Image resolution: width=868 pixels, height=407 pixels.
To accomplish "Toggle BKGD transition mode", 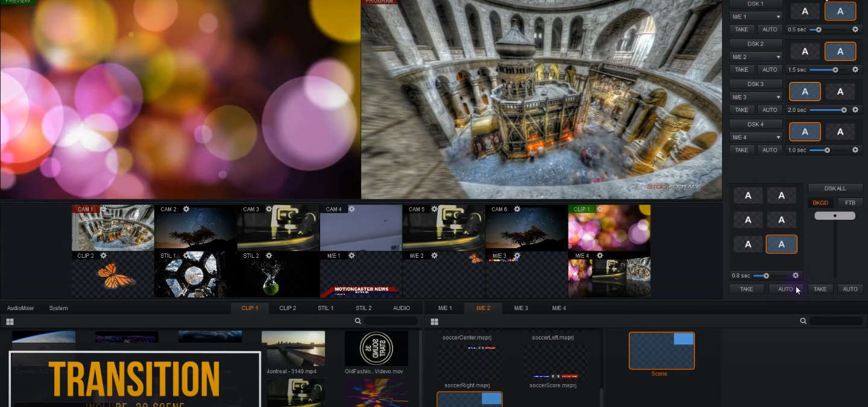I will 820,202.
